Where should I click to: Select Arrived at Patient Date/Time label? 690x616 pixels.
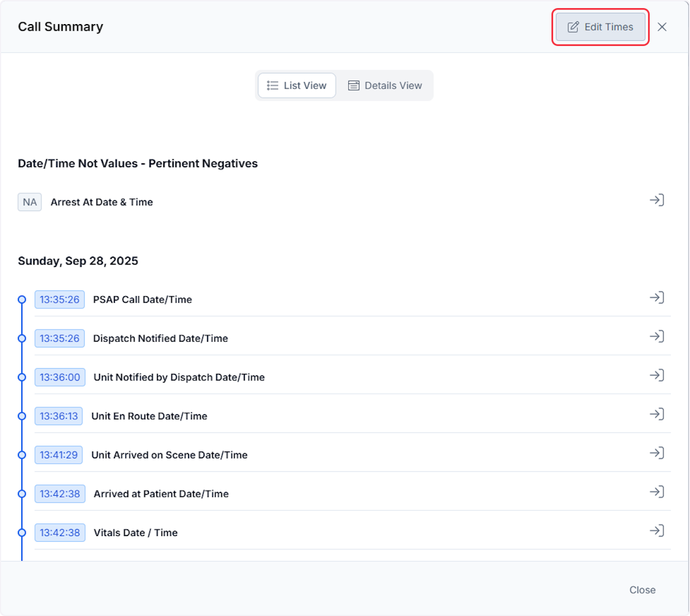pyautogui.click(x=161, y=493)
